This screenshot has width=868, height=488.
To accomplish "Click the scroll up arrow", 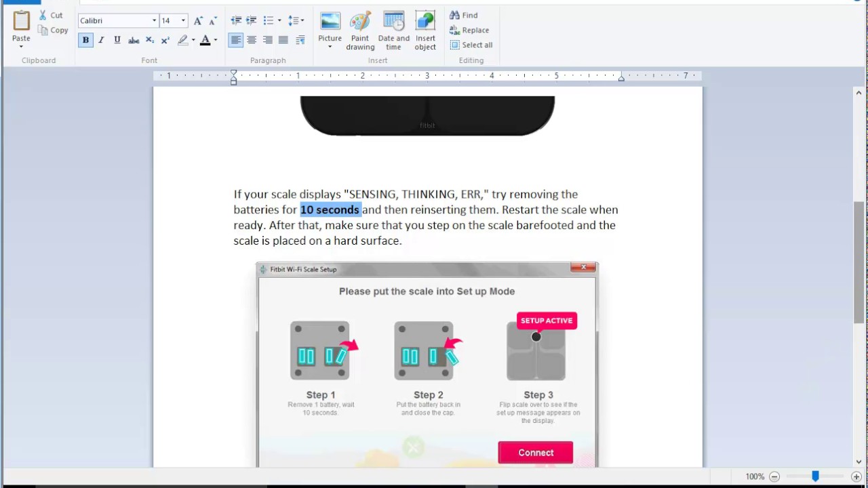I will (x=859, y=94).
